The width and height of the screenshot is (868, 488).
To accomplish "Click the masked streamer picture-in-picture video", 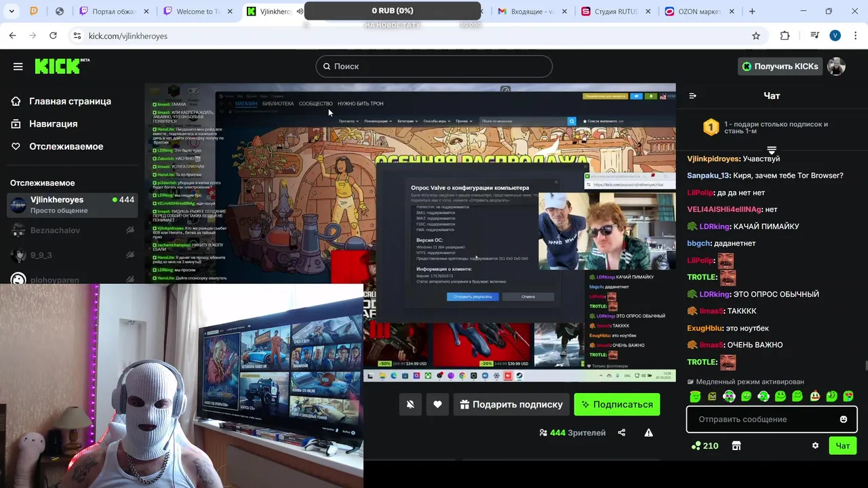I will point(182,385).
